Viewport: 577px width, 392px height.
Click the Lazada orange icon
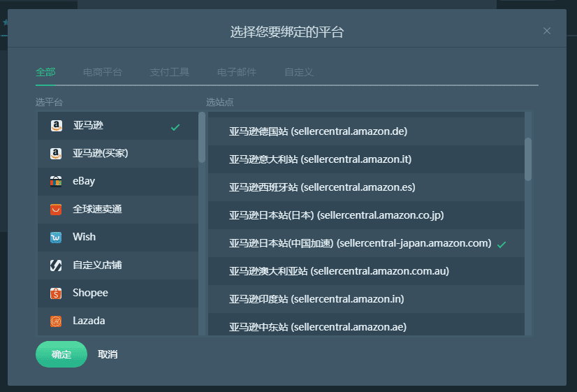coord(56,321)
